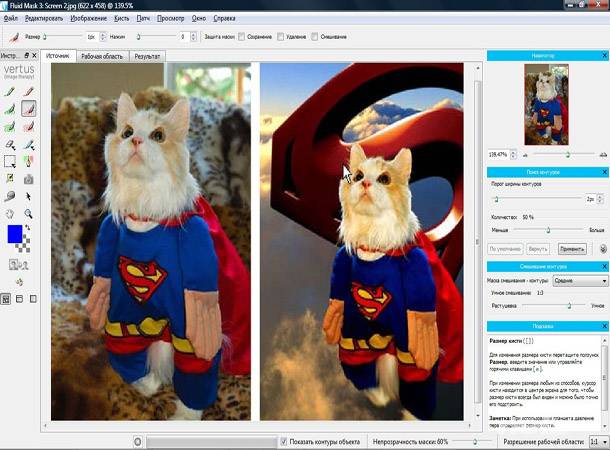Open the Кисть menu
Screen dimensions: 610x450
coord(122,18)
